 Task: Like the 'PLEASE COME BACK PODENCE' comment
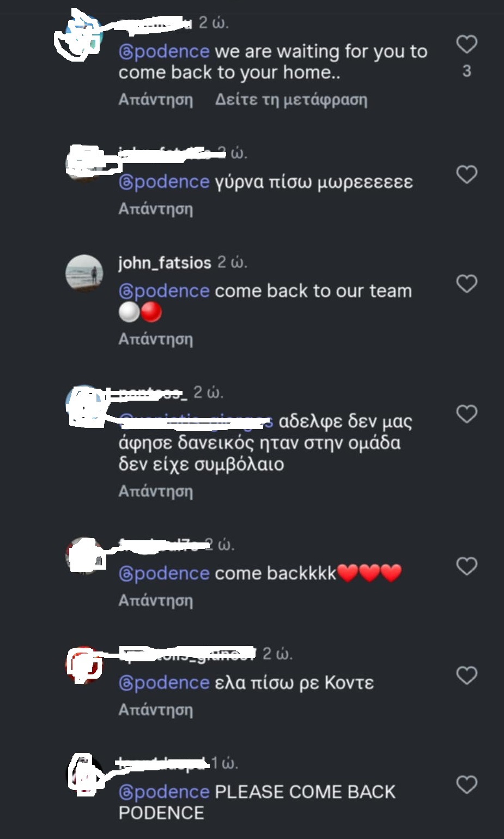466,785
